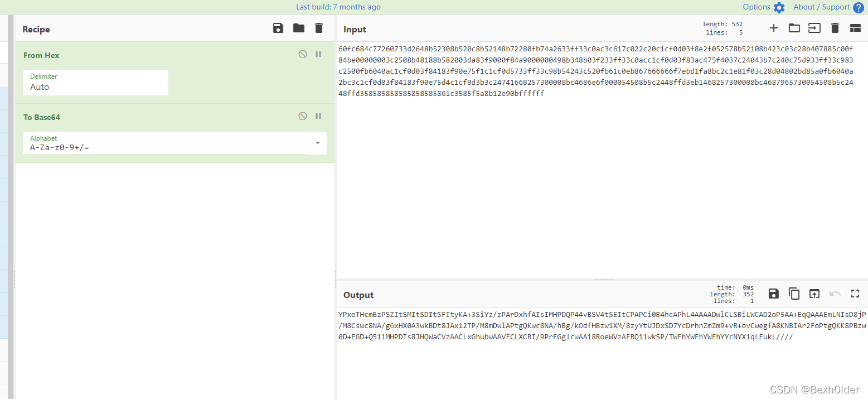Image resolution: width=868 pixels, height=399 pixels.
Task: Clear the recipe with the trash icon
Action: (319, 28)
